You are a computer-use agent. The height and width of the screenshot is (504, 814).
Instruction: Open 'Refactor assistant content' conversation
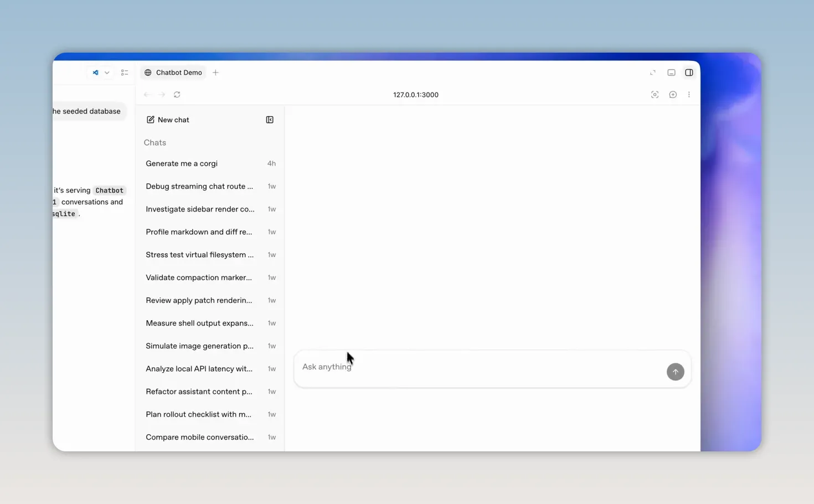[x=210, y=392]
